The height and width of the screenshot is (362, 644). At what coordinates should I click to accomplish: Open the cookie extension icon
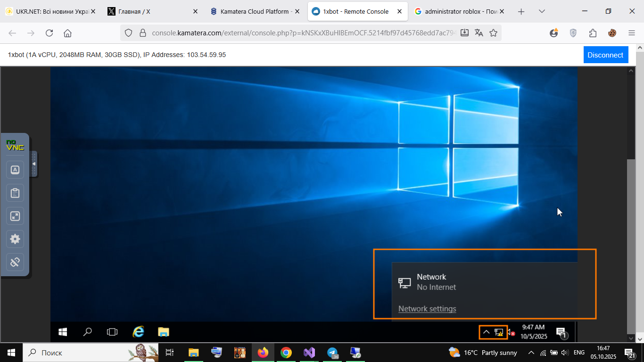pos(612,33)
